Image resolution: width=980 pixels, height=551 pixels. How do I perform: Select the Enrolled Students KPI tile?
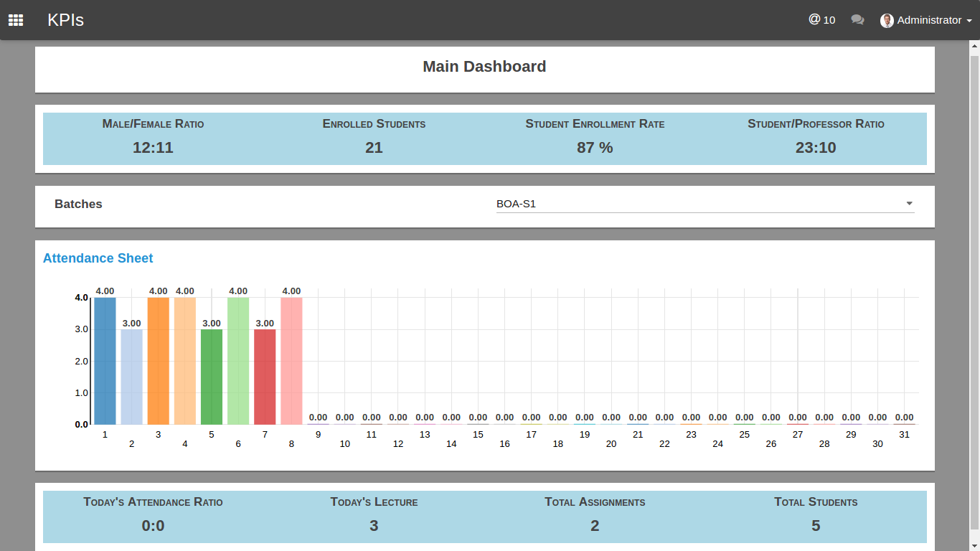[374, 138]
